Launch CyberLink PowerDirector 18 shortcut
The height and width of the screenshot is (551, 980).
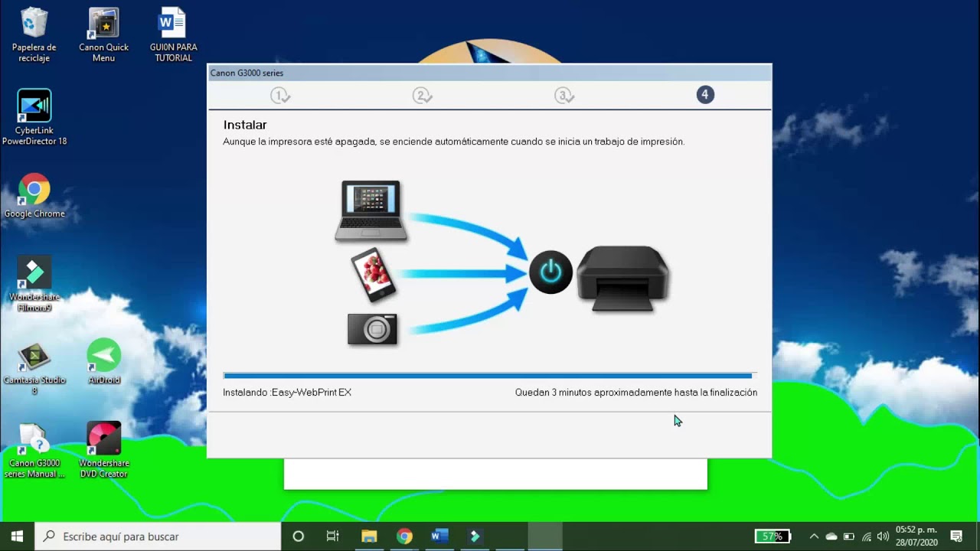pyautogui.click(x=34, y=117)
